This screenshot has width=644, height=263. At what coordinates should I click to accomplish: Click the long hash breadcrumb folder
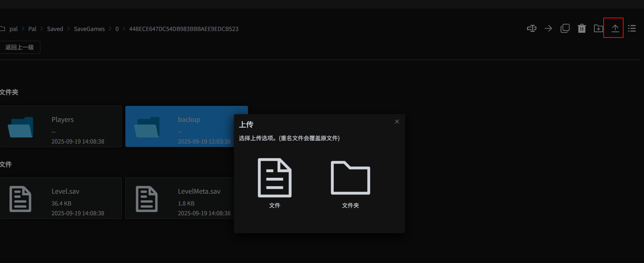tap(184, 29)
